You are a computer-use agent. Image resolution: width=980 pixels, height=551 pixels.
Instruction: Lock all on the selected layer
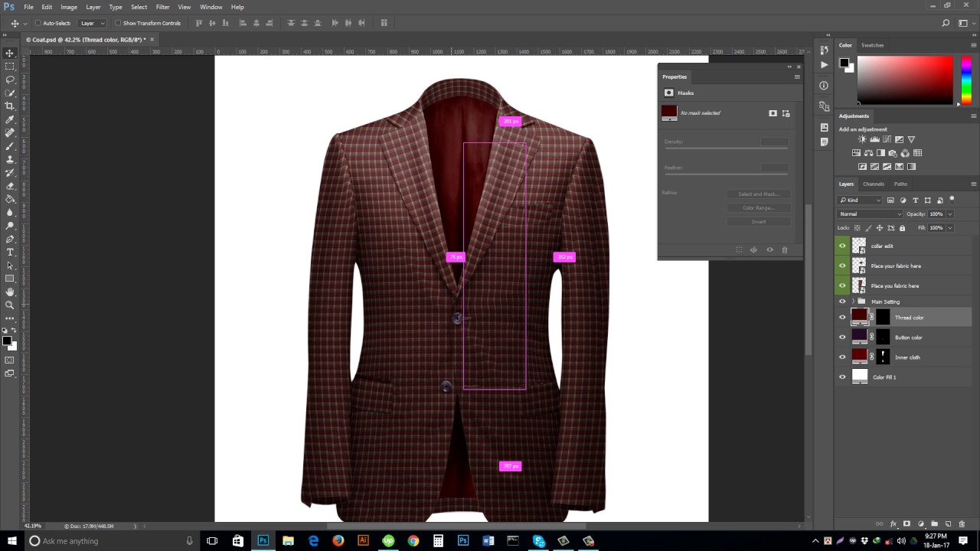(902, 228)
